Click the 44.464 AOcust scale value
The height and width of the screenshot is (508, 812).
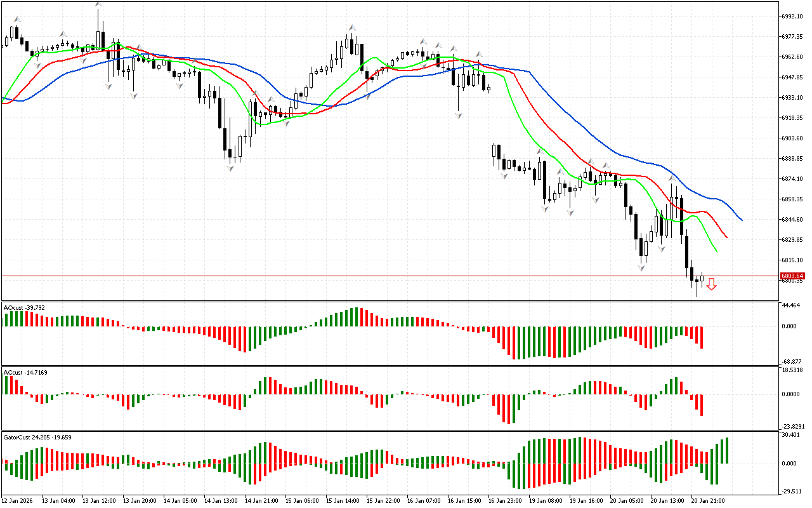click(x=791, y=305)
